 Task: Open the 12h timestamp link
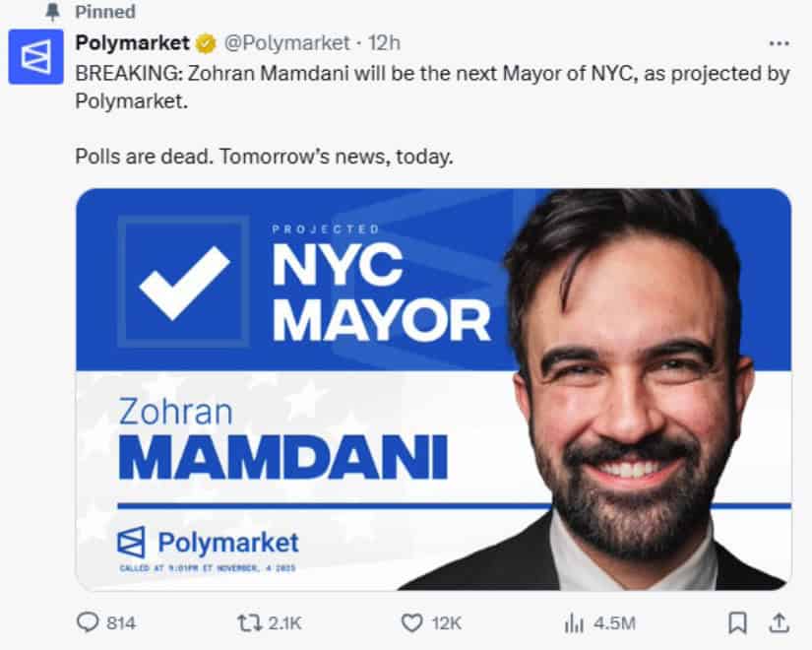click(383, 43)
